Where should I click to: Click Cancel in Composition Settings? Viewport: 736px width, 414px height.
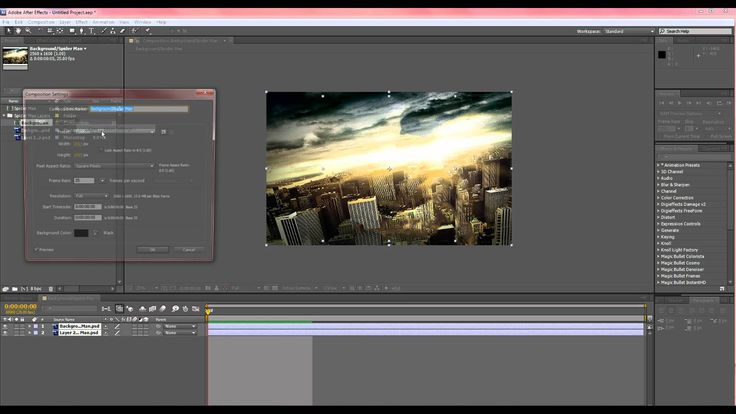(188, 249)
